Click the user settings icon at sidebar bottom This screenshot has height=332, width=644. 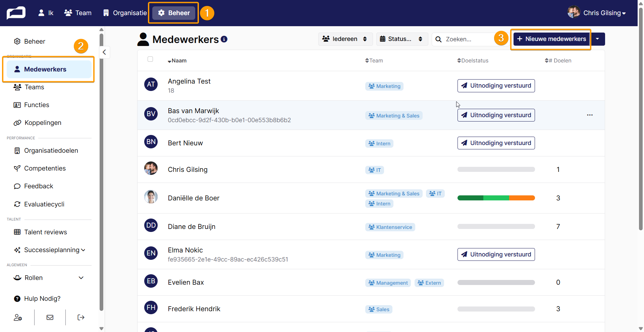(18, 317)
